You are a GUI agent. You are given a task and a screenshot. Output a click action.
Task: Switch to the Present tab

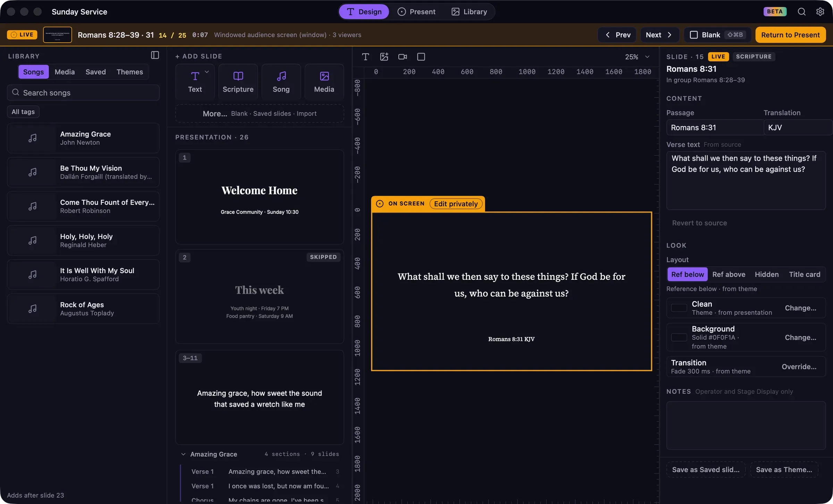coord(416,11)
